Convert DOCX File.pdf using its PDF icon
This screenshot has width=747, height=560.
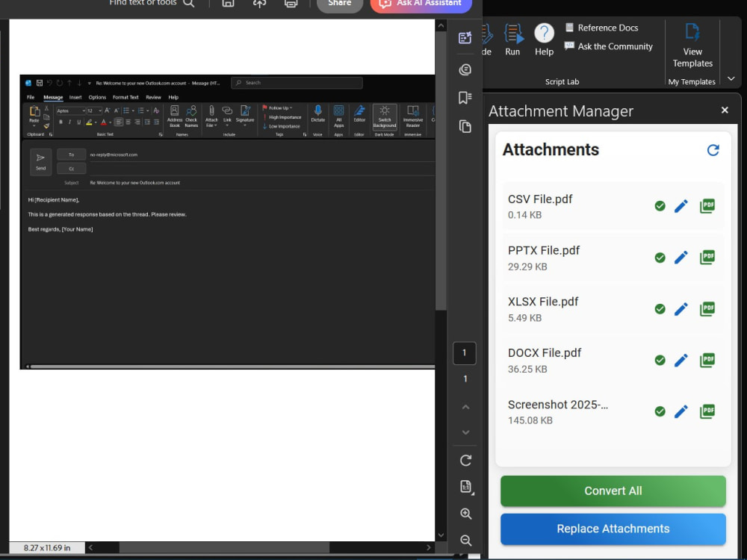707,360
